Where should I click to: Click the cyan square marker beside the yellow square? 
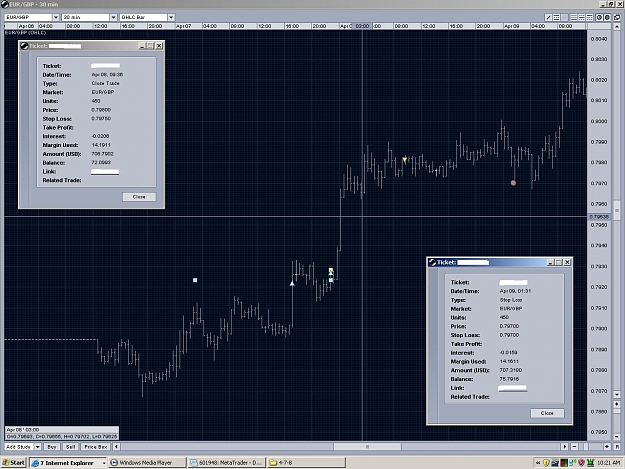[331, 280]
